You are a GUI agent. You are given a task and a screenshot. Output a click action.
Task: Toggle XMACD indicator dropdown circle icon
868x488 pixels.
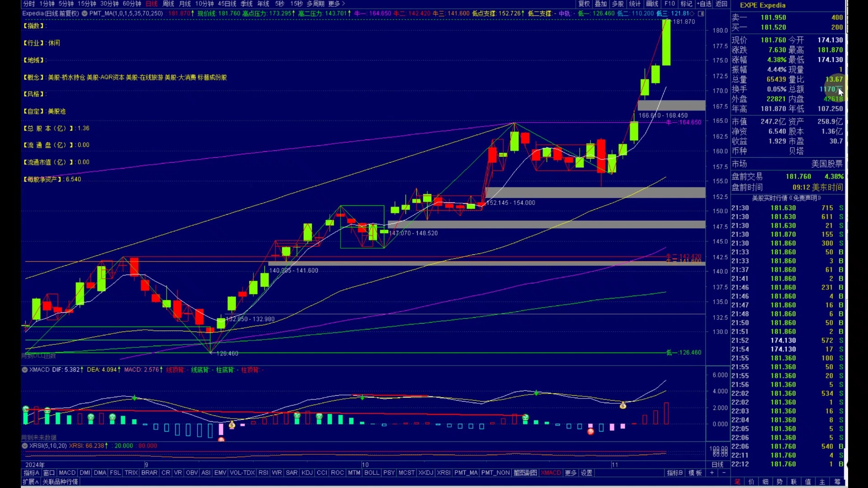pyautogui.click(x=25, y=370)
